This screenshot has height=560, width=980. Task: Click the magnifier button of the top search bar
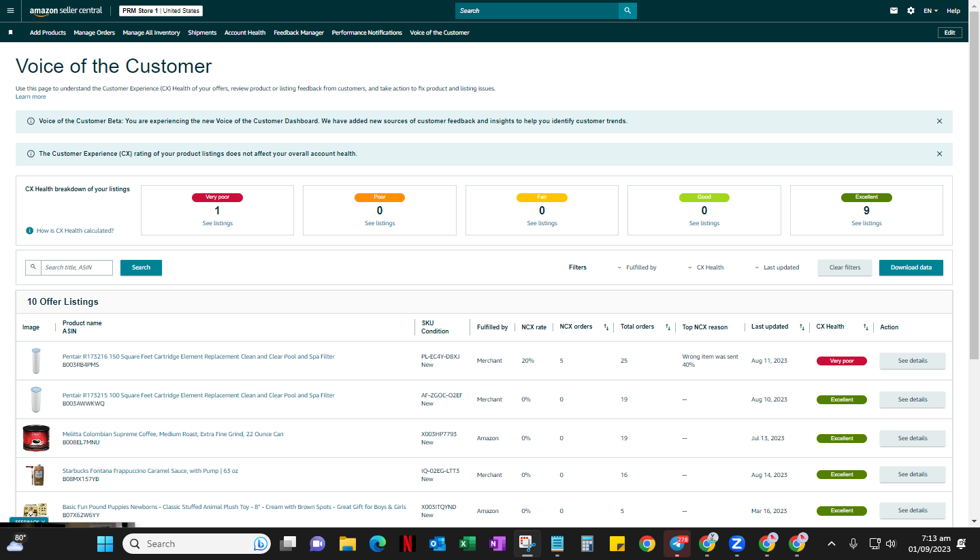[x=627, y=11]
